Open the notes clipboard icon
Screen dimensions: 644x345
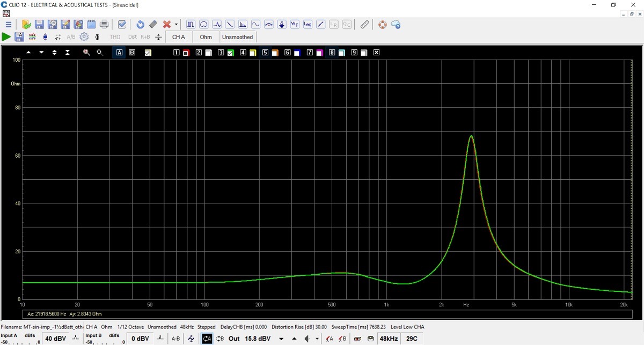91,25
